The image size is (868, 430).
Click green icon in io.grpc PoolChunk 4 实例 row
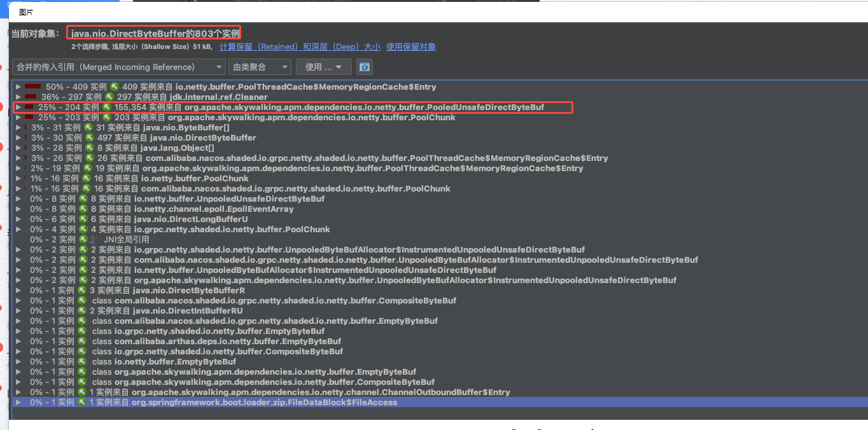[83, 229]
